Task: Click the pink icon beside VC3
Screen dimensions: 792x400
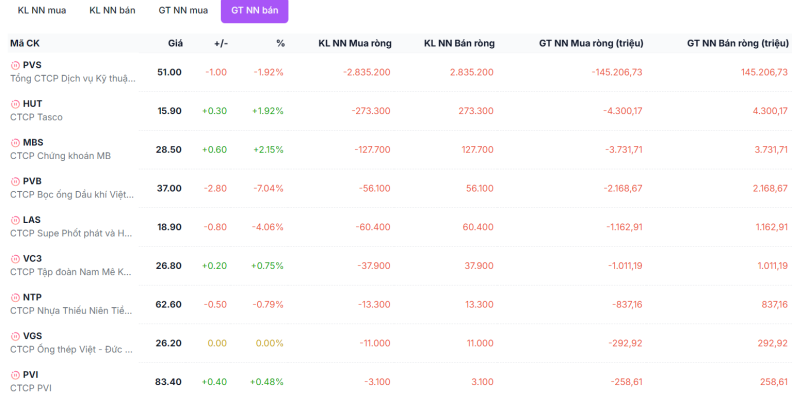Action: click(x=15, y=259)
